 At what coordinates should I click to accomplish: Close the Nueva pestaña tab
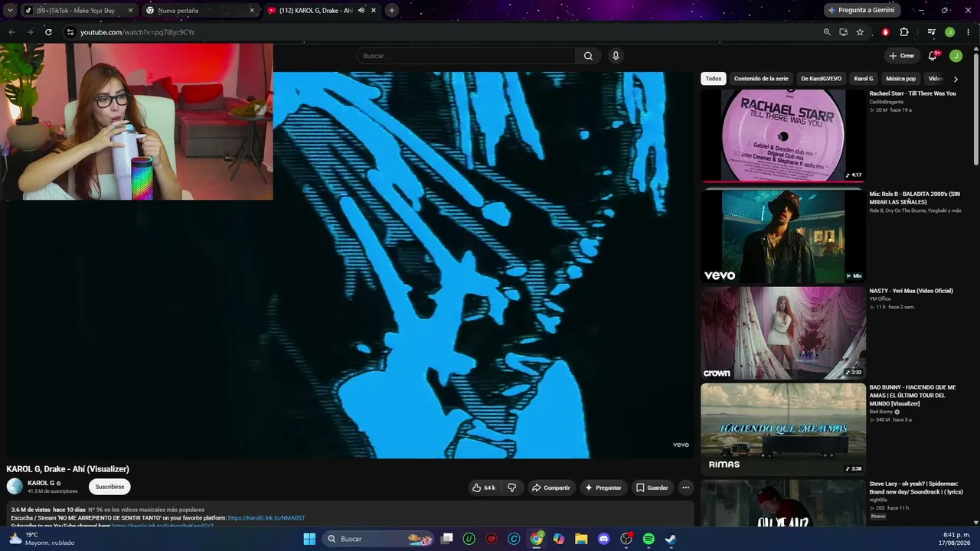[x=252, y=11]
